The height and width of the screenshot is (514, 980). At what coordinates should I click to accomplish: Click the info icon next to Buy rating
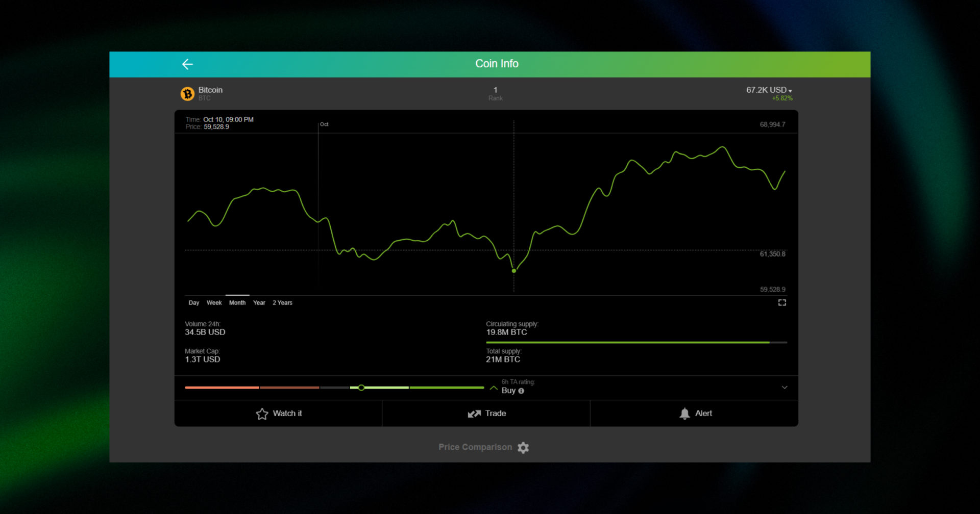520,391
